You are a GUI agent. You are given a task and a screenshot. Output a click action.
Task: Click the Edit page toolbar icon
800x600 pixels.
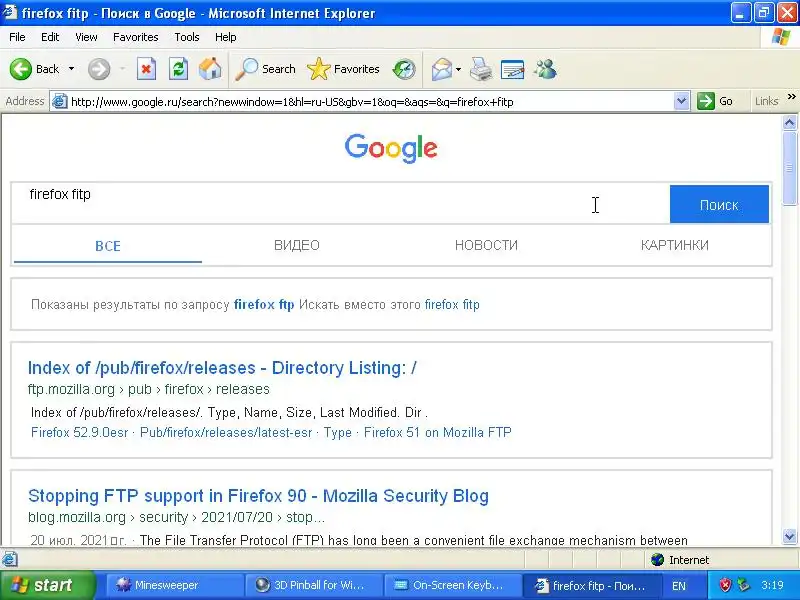[512, 69]
